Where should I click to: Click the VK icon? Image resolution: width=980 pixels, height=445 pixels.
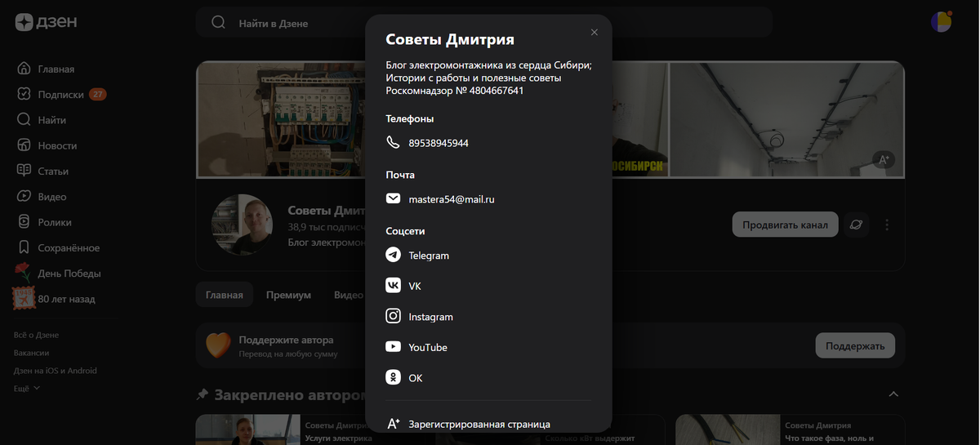pos(393,286)
